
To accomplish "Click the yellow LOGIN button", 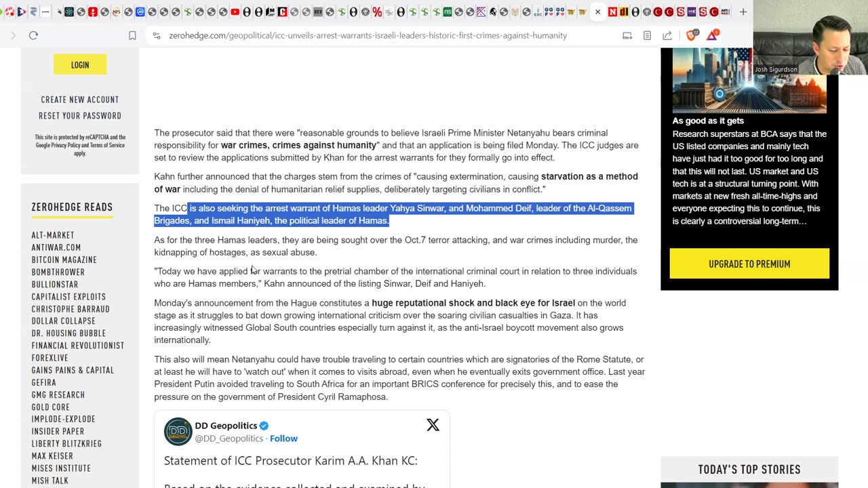I will pos(80,64).
